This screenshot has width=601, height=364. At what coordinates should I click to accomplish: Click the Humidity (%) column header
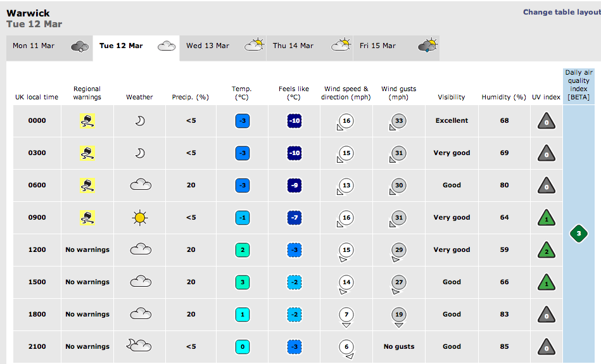pos(503,97)
